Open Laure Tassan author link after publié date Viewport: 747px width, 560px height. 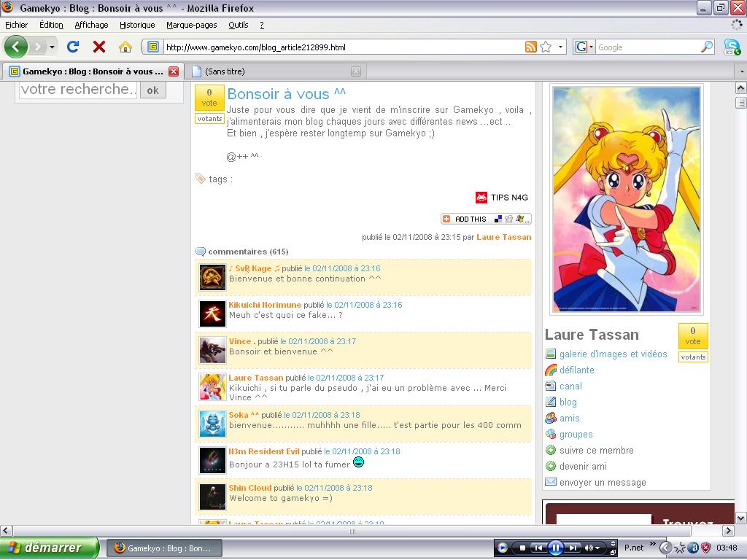pyautogui.click(x=503, y=237)
